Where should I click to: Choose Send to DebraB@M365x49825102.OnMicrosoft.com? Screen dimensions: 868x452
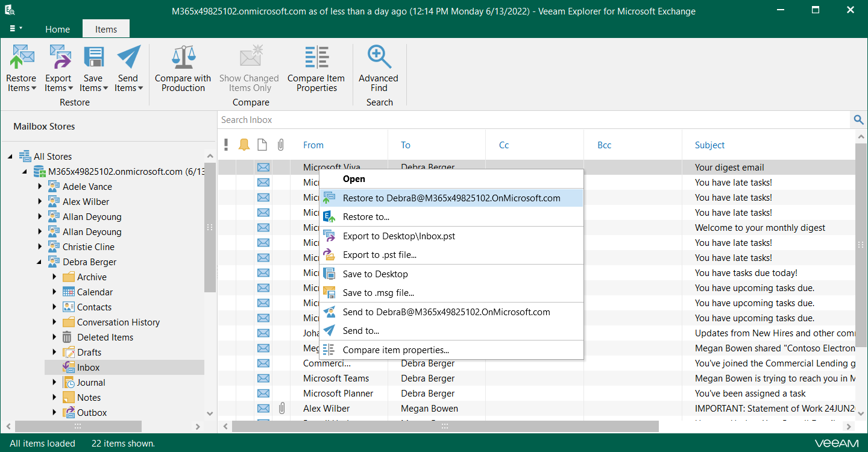click(x=451, y=312)
